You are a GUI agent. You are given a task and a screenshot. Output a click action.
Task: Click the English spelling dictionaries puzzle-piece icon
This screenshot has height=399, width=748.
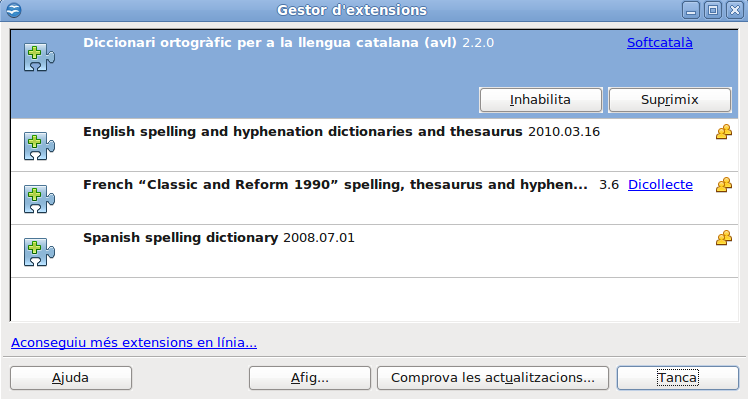pyautogui.click(x=39, y=146)
